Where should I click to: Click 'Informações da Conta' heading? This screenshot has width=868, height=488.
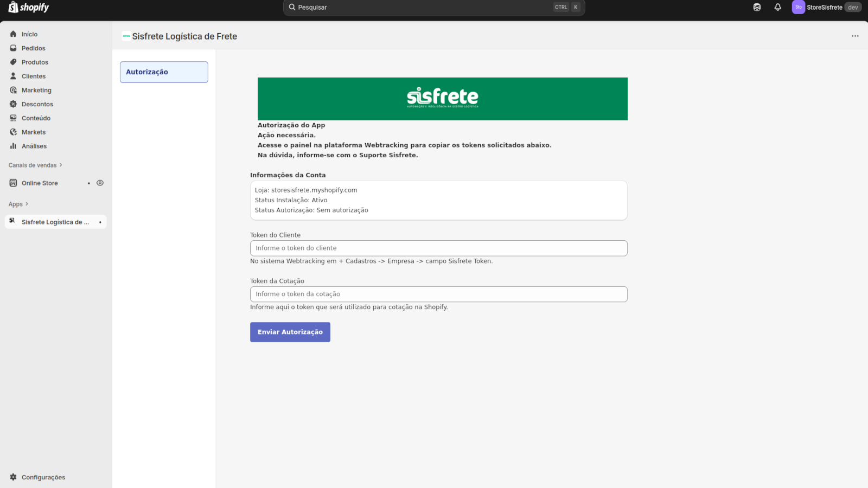coord(288,175)
